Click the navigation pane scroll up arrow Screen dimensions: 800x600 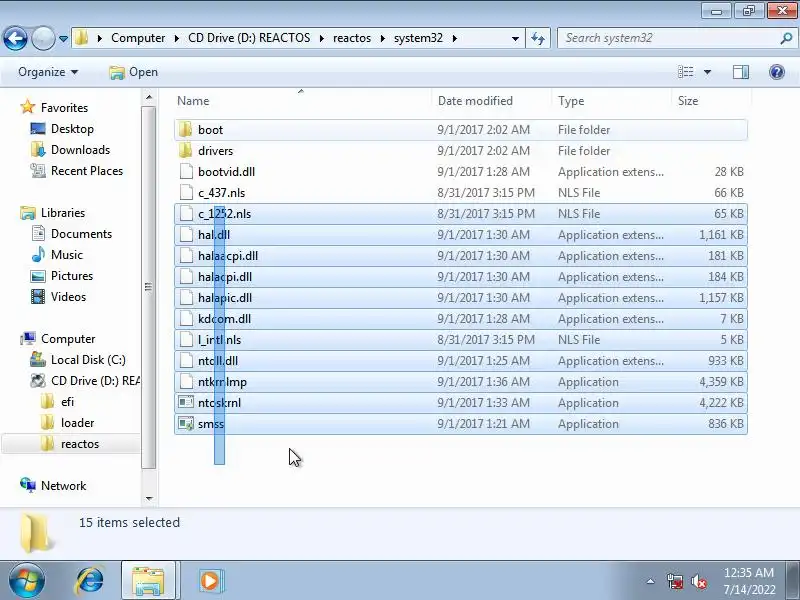point(148,97)
